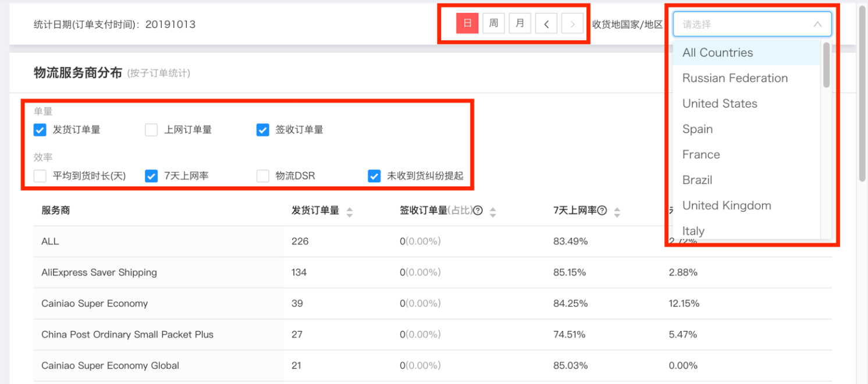This screenshot has height=384, width=868.
Task: Go to next date with right chevron
Action: pos(572,24)
